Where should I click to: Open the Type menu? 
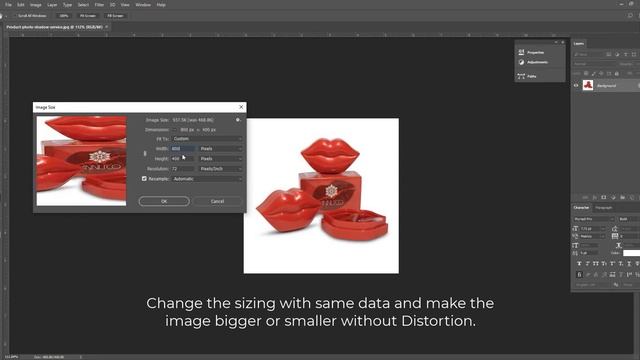click(x=67, y=5)
